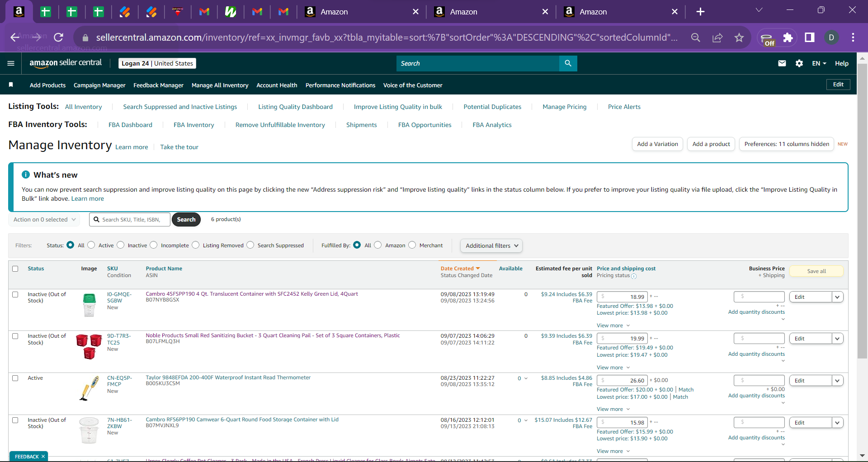The width and height of the screenshot is (868, 462).
Task: Open Add Products in the nav bar
Action: 47,85
